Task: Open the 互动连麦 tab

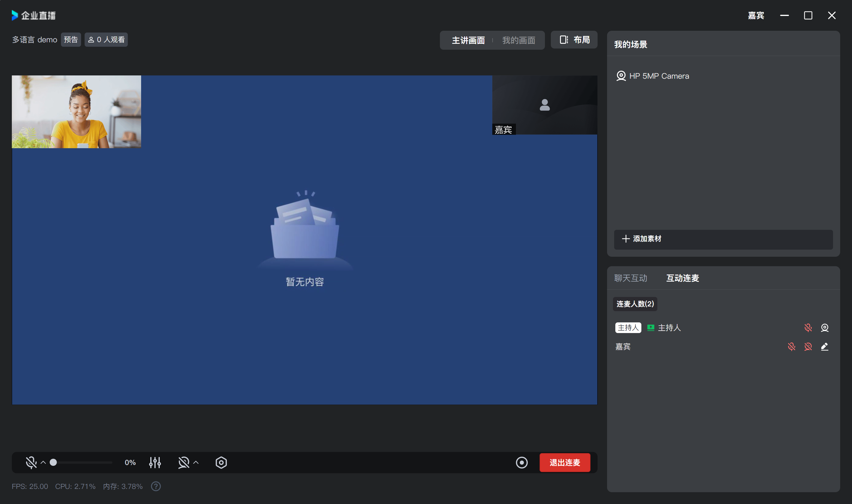Action: click(682, 278)
